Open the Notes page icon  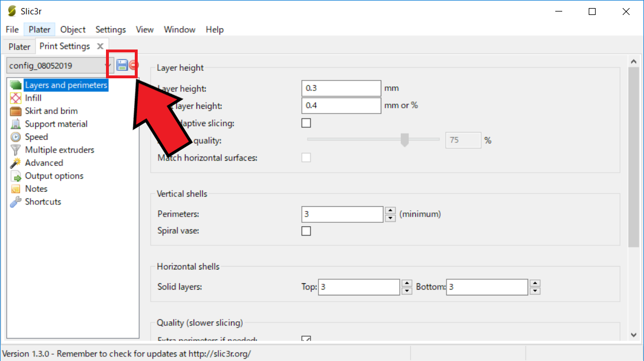[x=16, y=189]
